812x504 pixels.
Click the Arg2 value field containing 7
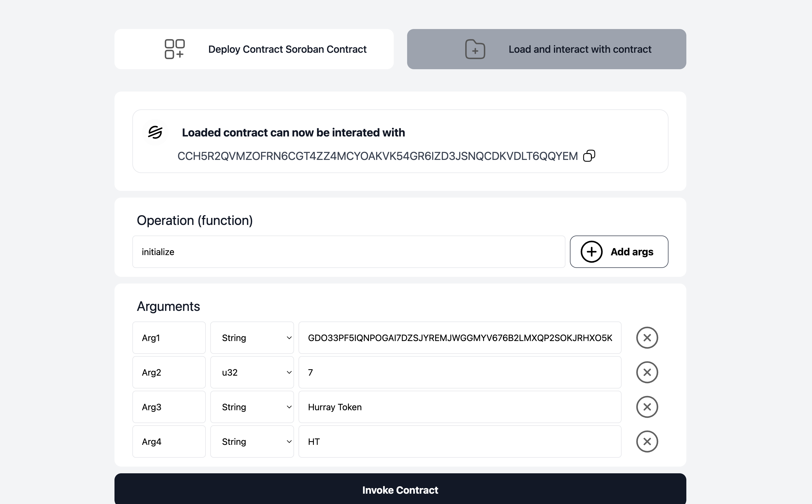pyautogui.click(x=460, y=372)
